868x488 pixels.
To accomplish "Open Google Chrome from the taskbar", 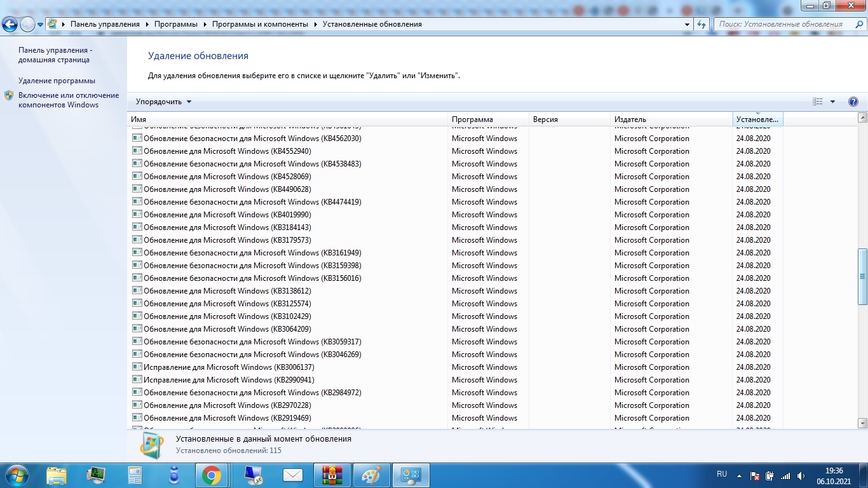I will (x=211, y=475).
